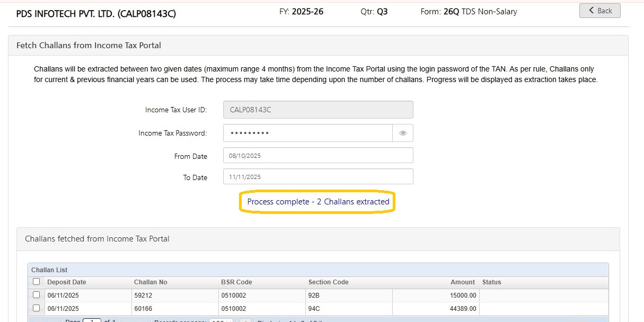Show password using the eye icon
Screen dimensions: 644x322
click(403, 133)
